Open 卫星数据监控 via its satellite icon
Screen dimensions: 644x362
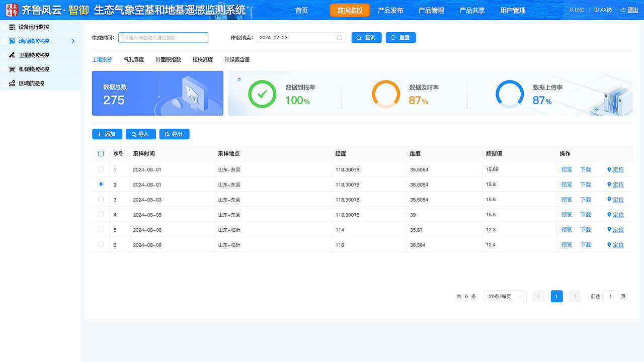[13, 55]
